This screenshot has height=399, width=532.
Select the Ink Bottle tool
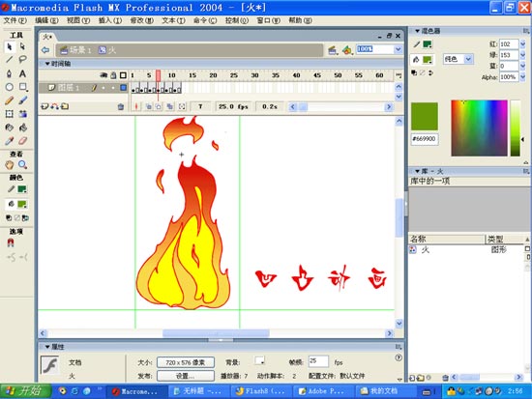click(x=9, y=128)
